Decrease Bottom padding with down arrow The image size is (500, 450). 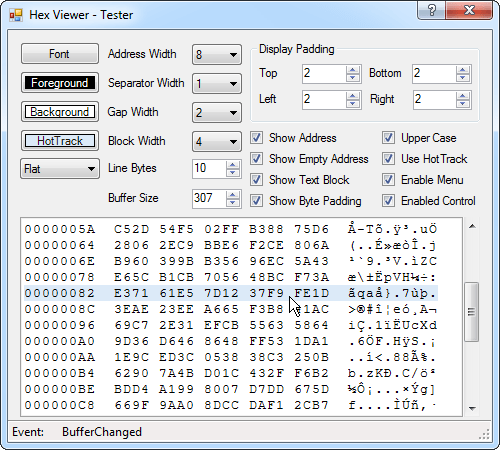click(463, 77)
